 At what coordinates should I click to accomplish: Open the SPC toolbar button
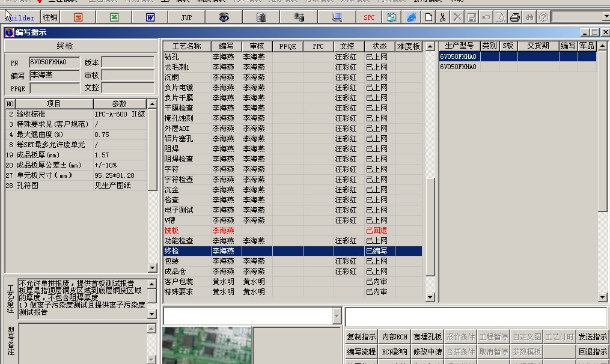click(369, 17)
